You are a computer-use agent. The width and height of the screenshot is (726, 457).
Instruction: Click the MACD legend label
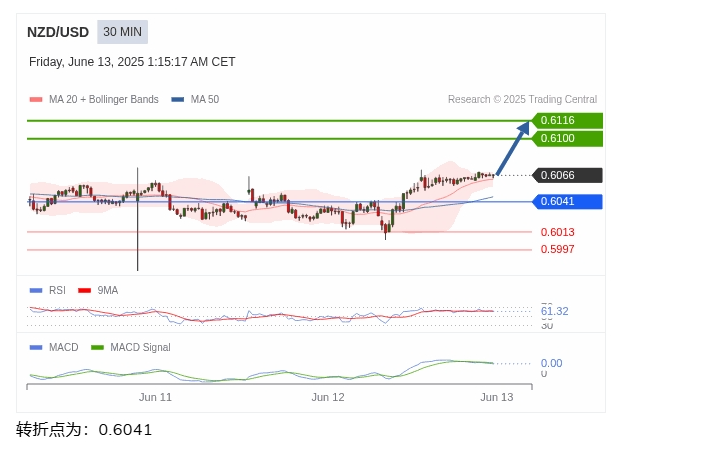[x=63, y=347]
